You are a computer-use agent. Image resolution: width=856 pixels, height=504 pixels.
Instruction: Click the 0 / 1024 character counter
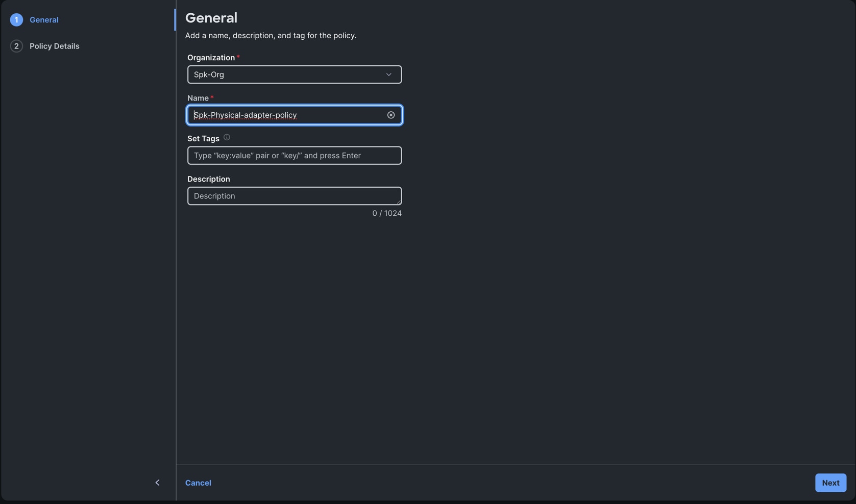[387, 213]
